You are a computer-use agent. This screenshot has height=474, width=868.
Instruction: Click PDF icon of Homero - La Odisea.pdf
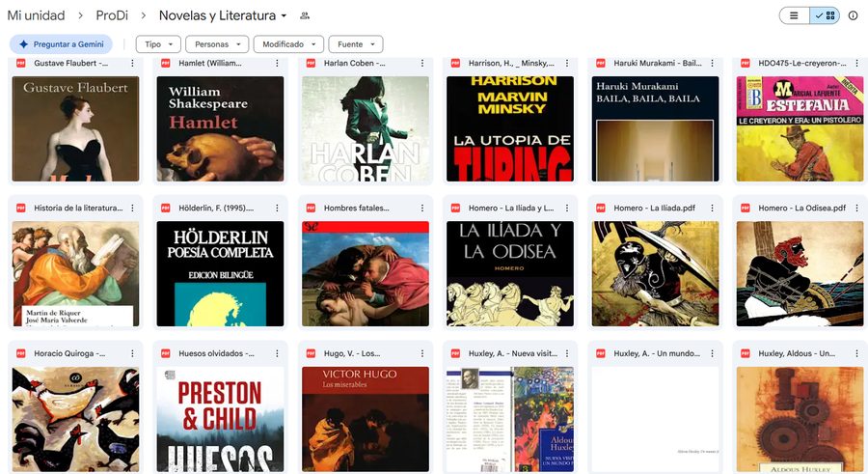coord(746,208)
